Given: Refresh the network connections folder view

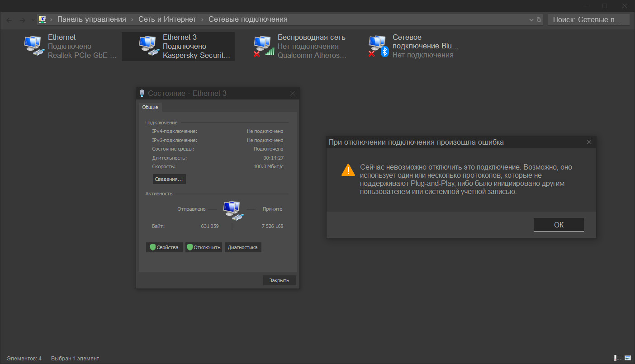Looking at the screenshot, I should 539,20.
